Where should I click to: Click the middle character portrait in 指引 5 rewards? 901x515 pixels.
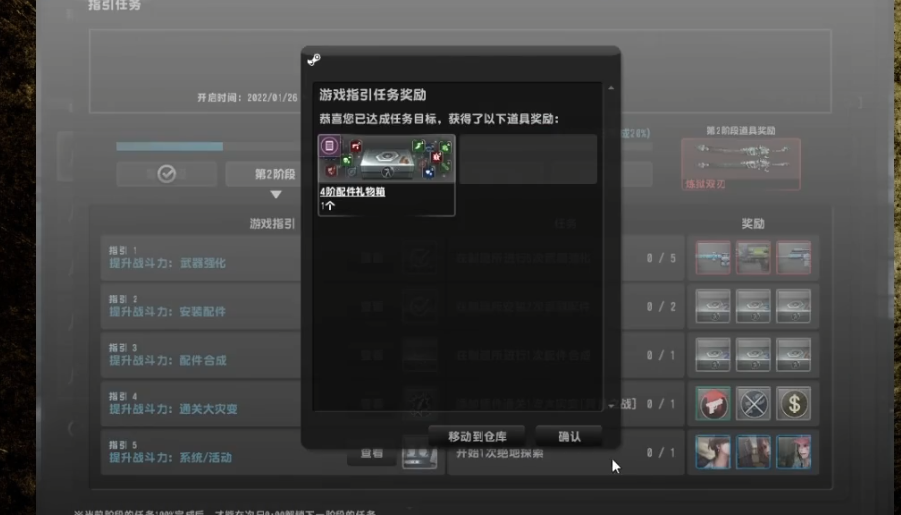753,452
